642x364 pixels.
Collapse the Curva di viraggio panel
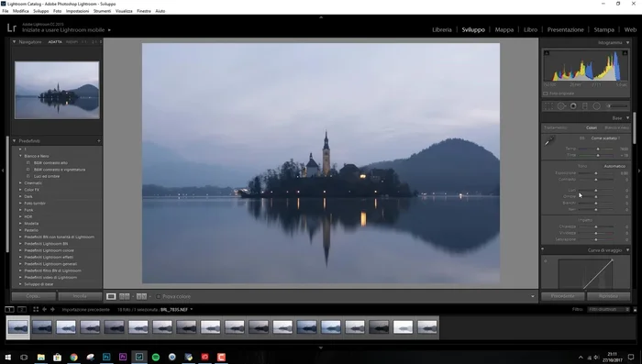click(x=627, y=250)
